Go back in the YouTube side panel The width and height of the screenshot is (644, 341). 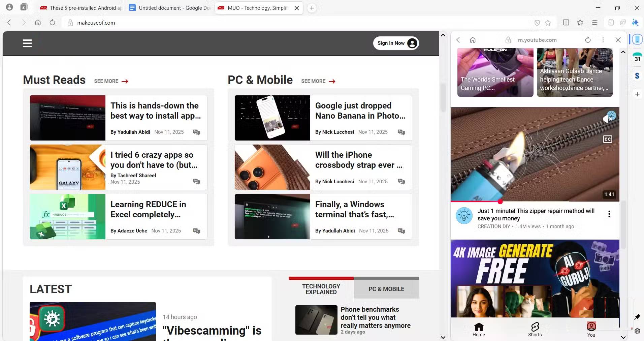tap(458, 40)
